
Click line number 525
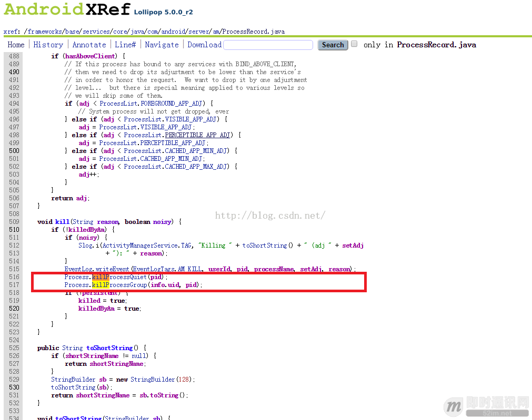(x=14, y=348)
